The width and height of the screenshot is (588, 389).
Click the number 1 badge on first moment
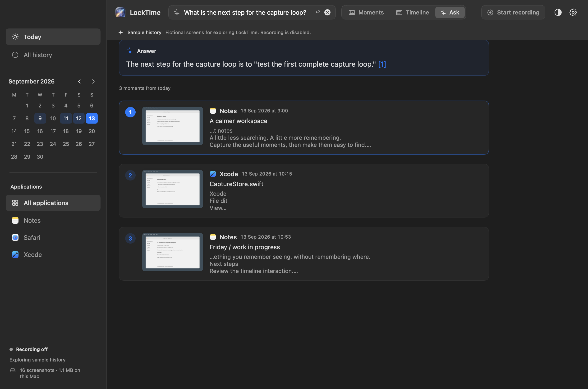[x=130, y=112]
